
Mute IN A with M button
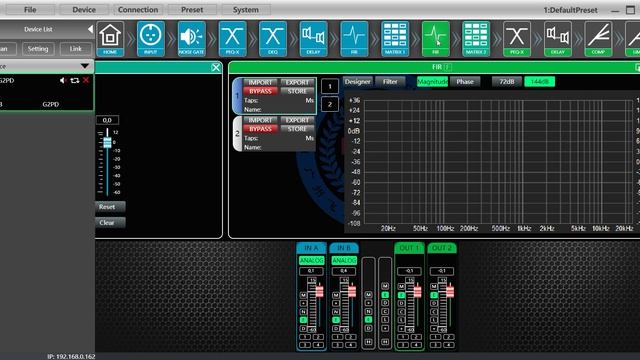(303, 295)
